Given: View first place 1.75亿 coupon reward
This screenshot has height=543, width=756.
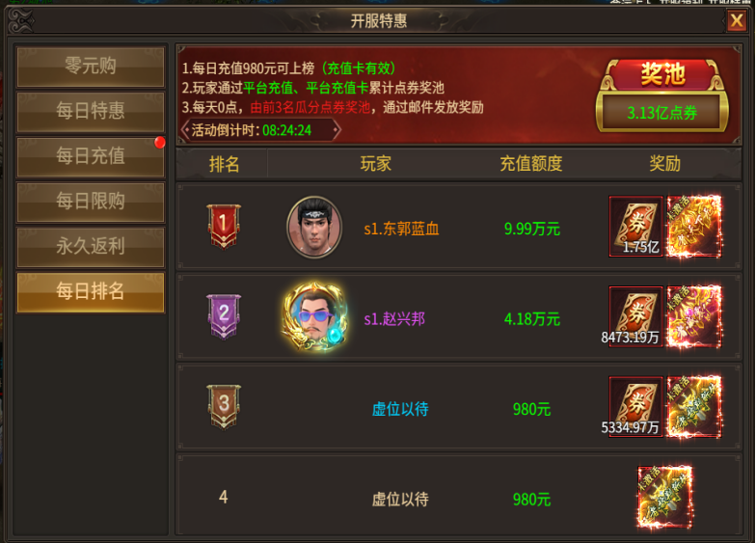Looking at the screenshot, I should (635, 226).
